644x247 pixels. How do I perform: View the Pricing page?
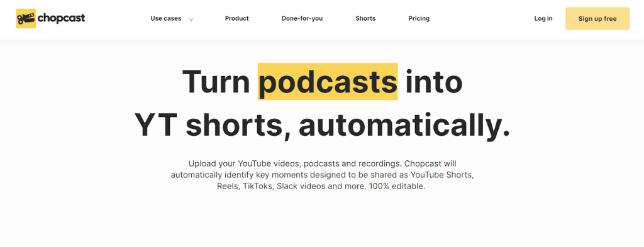(419, 18)
